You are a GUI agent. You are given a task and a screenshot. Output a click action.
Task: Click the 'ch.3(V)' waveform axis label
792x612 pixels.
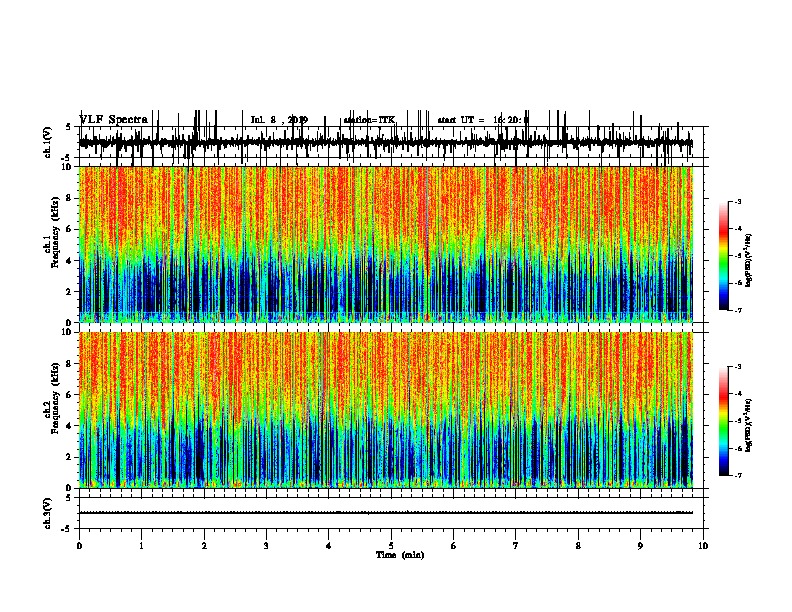pos(47,513)
